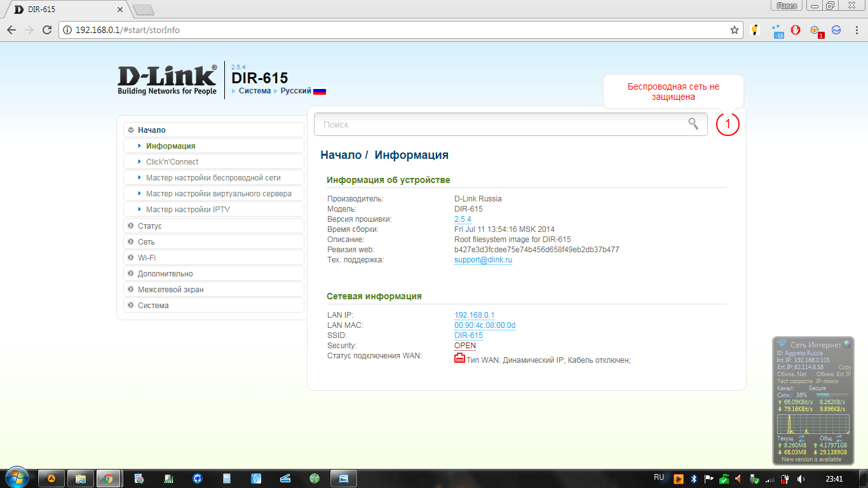Open the AdBlock red hand extension

(795, 30)
